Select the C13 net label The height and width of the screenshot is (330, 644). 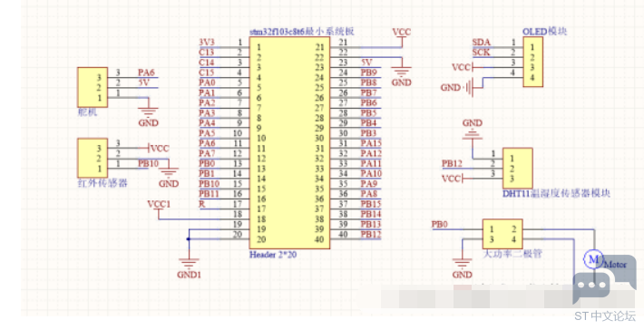206,52
